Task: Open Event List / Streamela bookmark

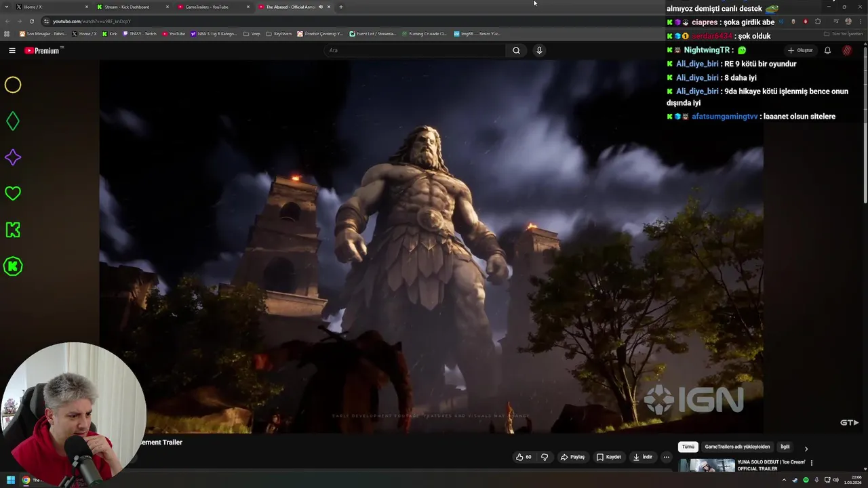Action: [x=372, y=34]
